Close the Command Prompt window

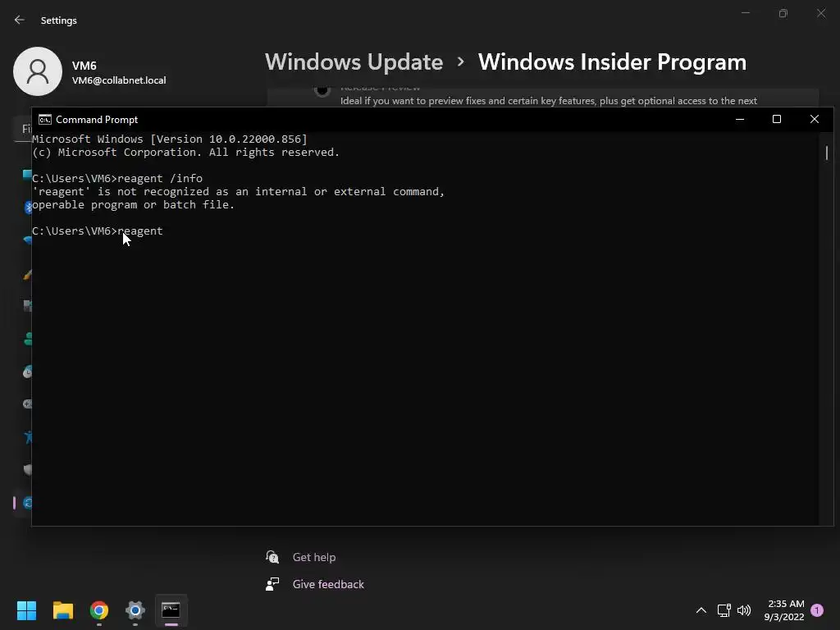click(815, 119)
